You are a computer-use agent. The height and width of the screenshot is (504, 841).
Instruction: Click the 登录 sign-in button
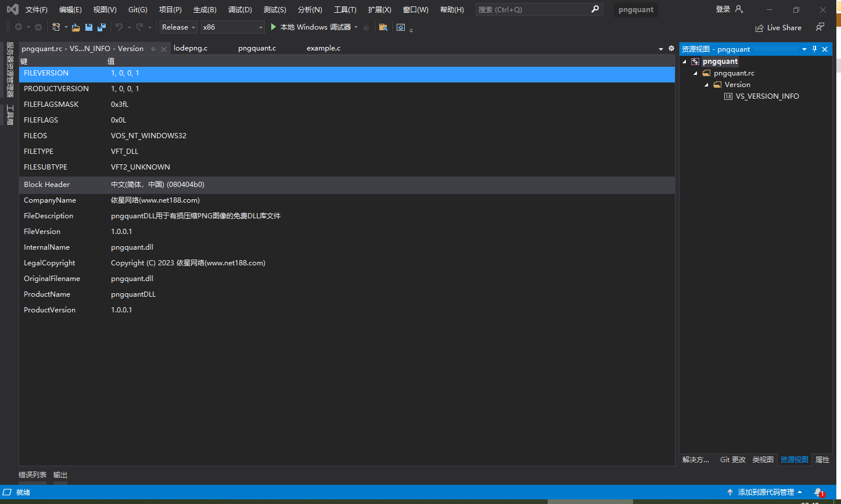723,9
